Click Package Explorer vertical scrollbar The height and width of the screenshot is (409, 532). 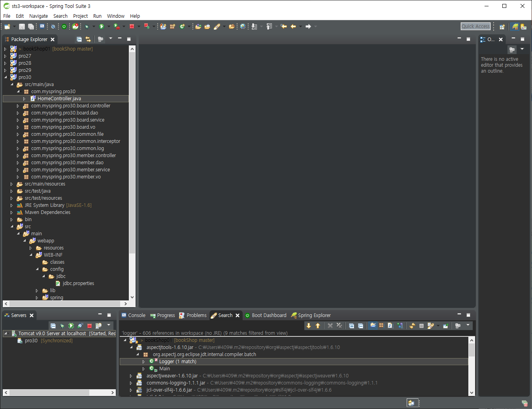point(132,152)
